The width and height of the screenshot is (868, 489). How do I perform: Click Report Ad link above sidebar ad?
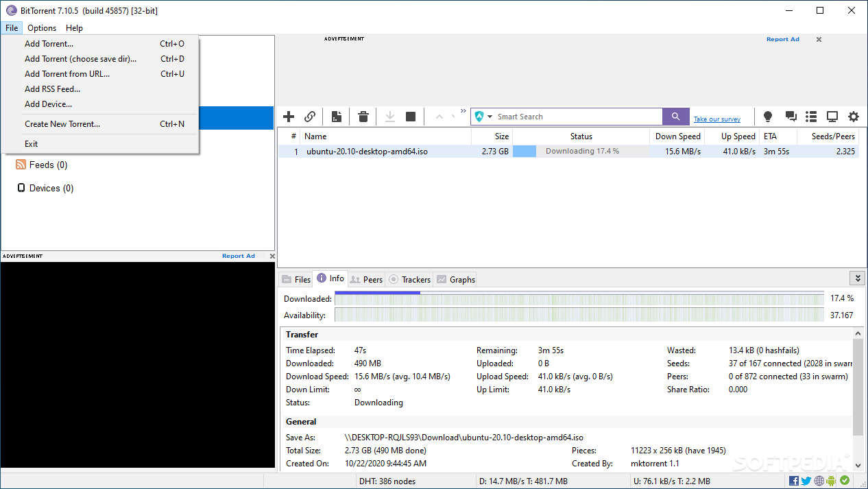[238, 256]
